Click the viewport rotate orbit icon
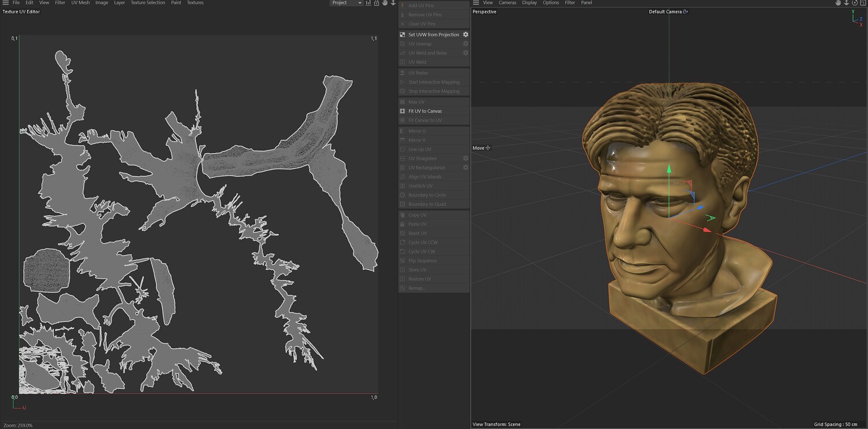Screen dimensions: 868x429 click(854, 3)
